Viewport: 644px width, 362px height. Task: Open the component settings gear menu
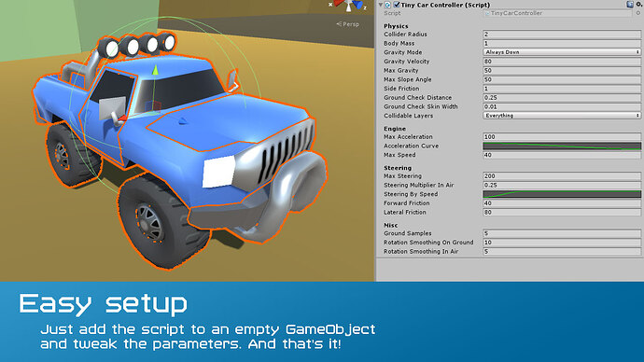[x=639, y=4]
